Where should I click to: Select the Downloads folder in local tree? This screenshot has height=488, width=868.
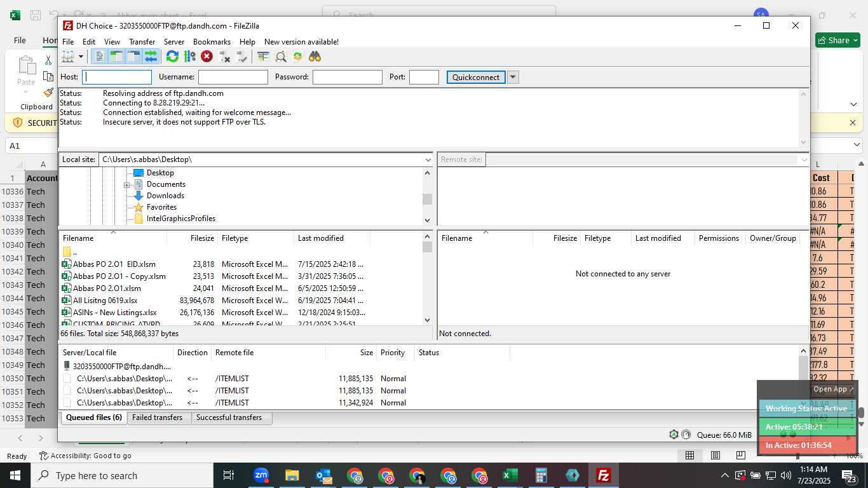point(165,196)
